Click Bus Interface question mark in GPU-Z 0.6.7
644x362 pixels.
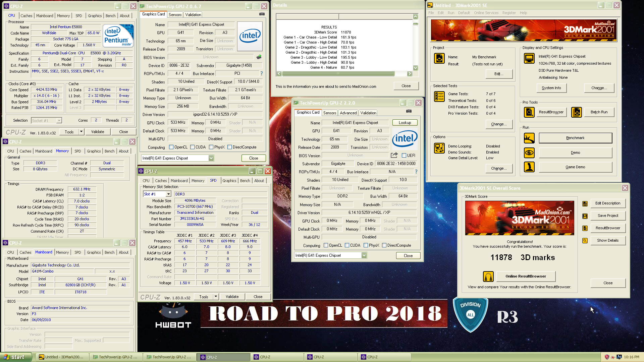[x=262, y=73]
